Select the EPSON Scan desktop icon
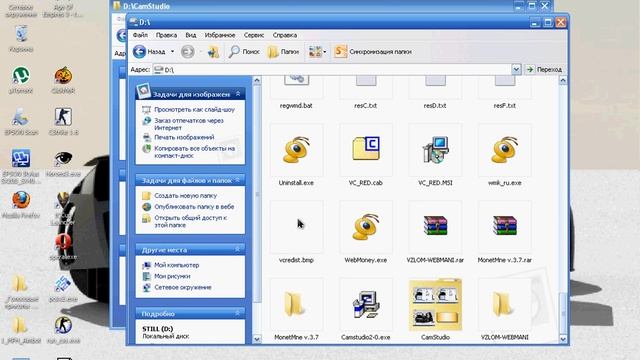 (20, 118)
